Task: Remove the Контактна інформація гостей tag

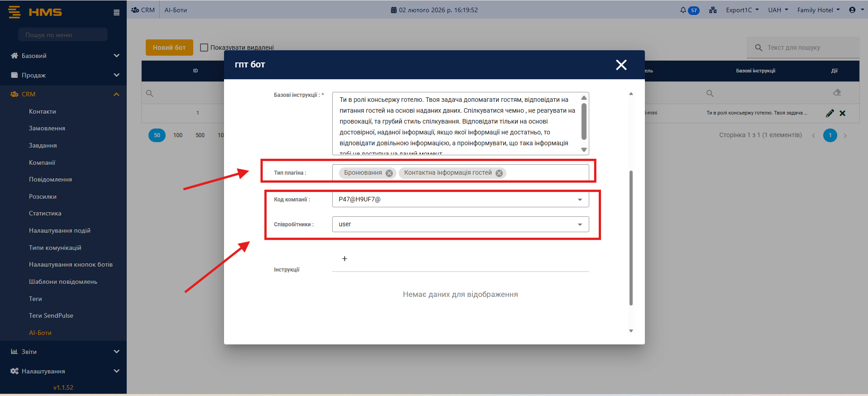Action: click(499, 173)
